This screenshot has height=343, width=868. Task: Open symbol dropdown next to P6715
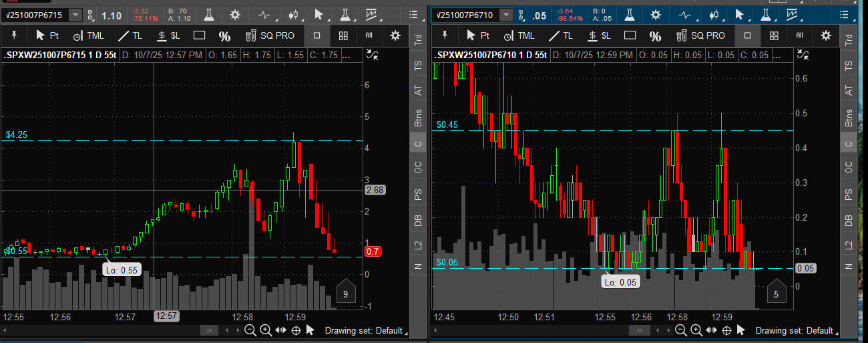coord(75,15)
